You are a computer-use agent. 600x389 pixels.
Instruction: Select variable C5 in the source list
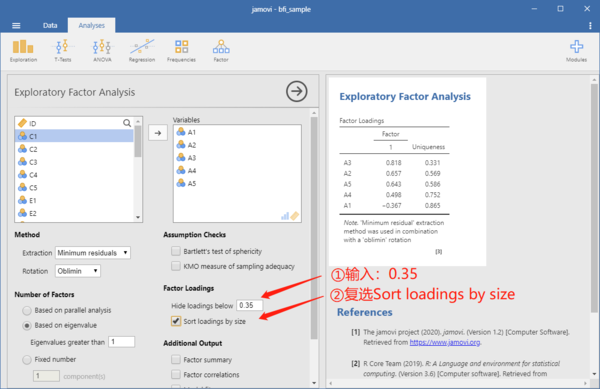coord(74,188)
